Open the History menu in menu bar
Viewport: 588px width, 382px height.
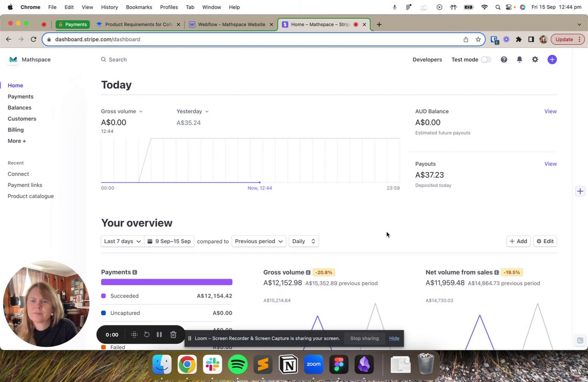[x=109, y=7]
